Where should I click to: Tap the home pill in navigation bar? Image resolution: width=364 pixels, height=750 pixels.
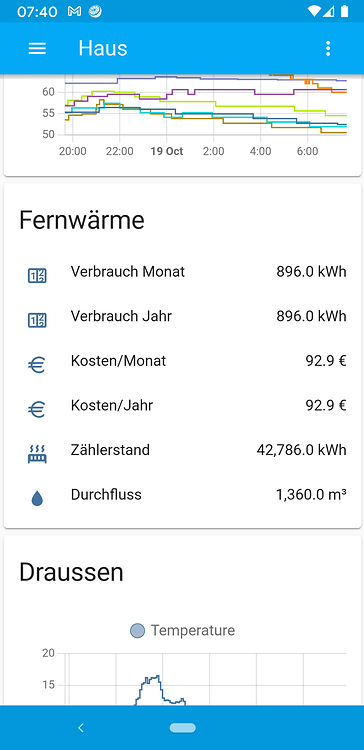click(182, 728)
